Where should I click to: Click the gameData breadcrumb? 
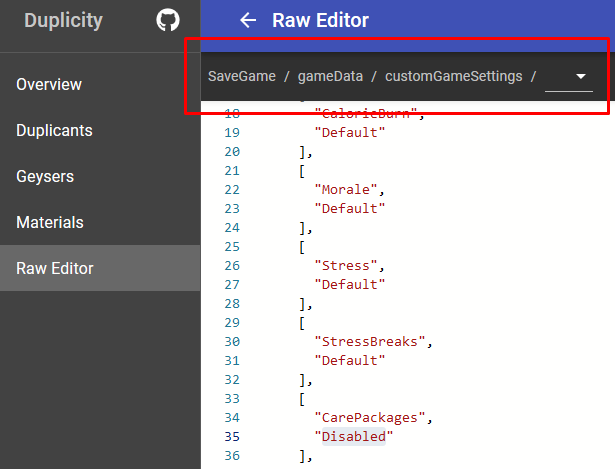330,76
